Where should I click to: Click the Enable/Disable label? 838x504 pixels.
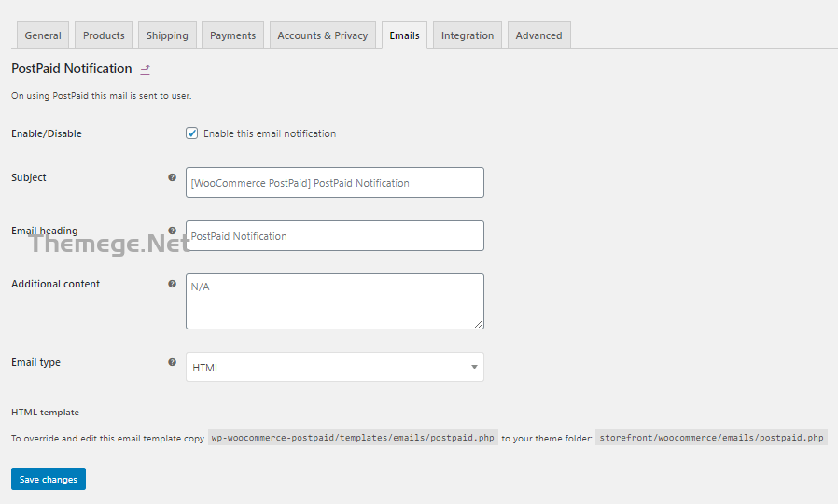point(47,133)
